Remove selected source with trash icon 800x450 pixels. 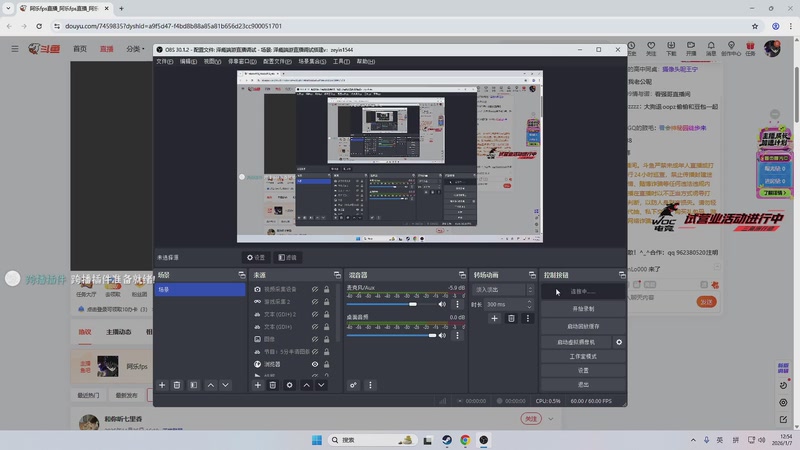click(x=272, y=385)
